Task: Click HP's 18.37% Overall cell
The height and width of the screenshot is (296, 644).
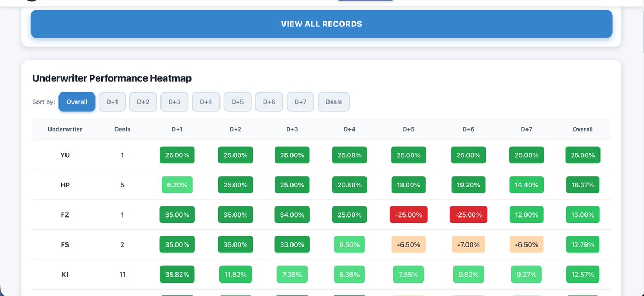Action: pos(583,185)
